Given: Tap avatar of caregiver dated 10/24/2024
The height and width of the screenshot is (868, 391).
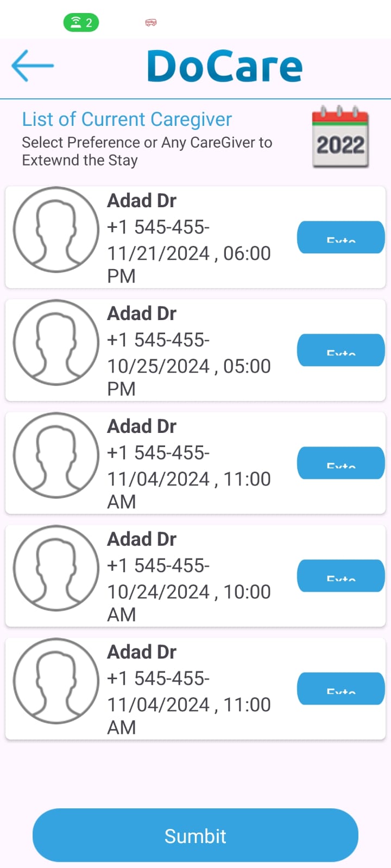Looking at the screenshot, I should click(x=56, y=568).
